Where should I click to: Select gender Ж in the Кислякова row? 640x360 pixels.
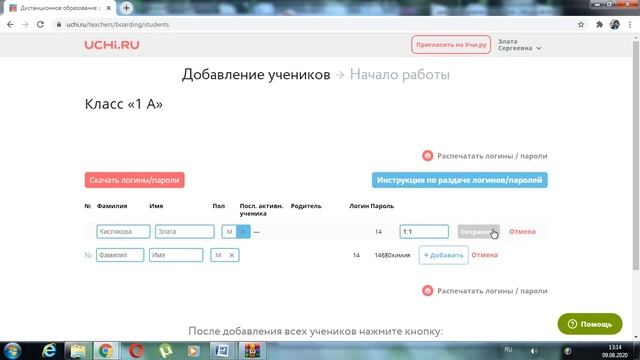coord(243,232)
